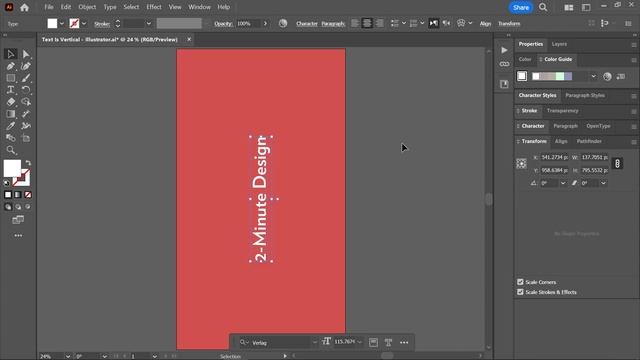This screenshot has width=640, height=360.
Task: Select the Zoom tool
Action: tap(11, 150)
